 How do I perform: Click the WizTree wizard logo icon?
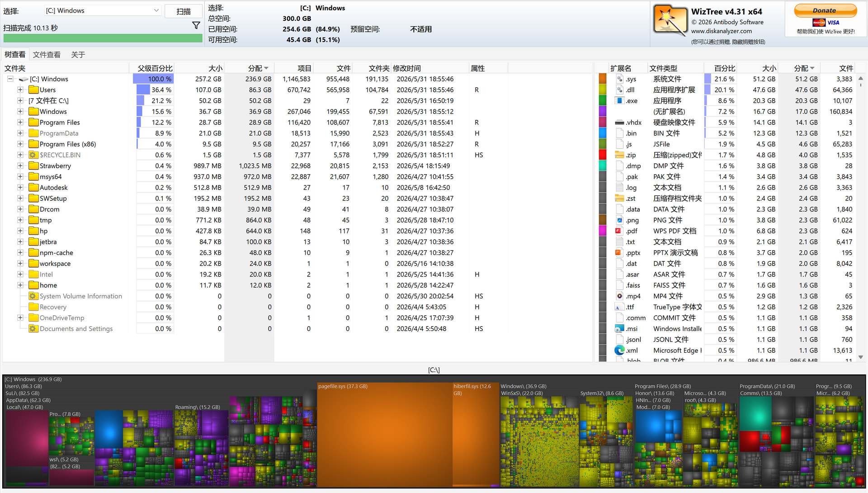670,21
